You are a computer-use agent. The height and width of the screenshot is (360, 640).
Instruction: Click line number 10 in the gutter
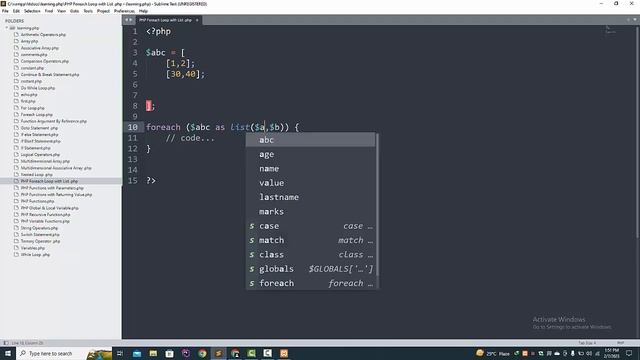[133, 127]
